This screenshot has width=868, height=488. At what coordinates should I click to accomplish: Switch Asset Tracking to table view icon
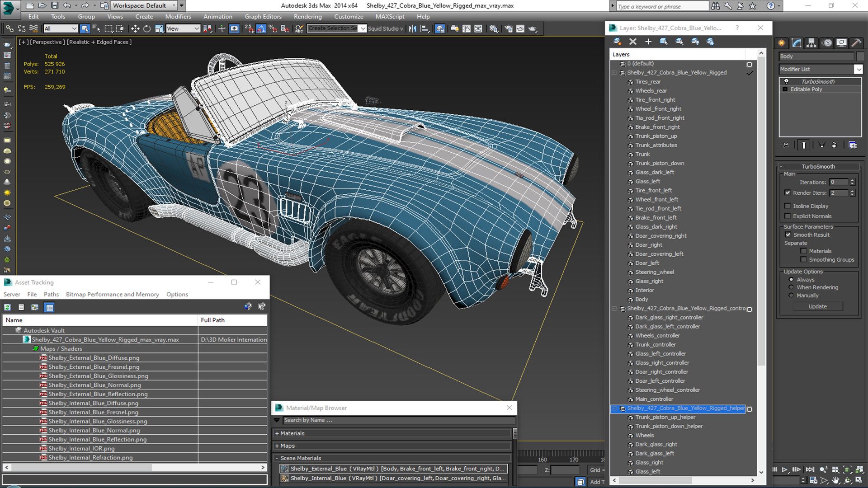tap(50, 307)
